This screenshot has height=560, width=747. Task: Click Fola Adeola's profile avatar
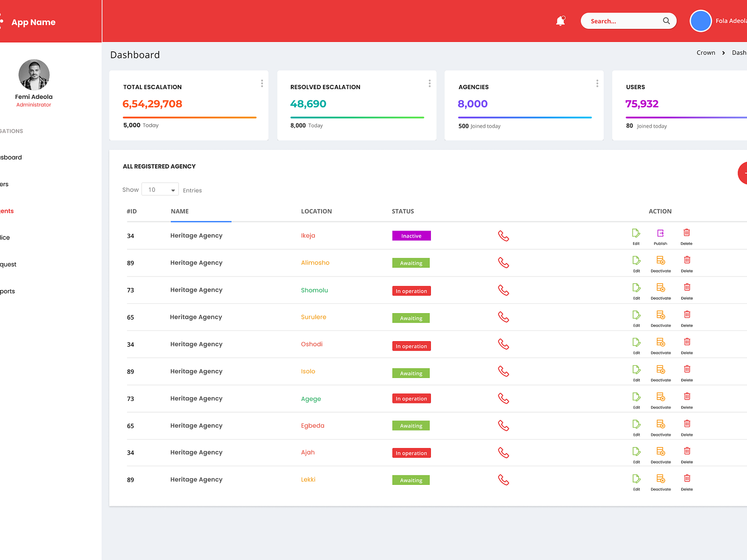pyautogui.click(x=700, y=21)
